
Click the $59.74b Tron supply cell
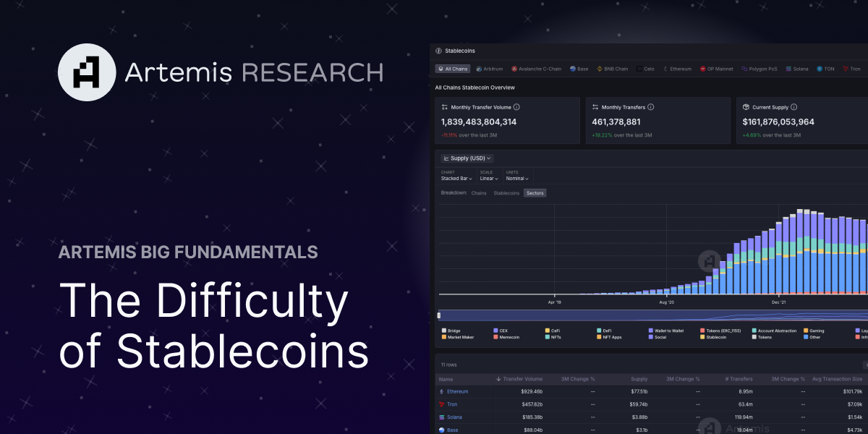pyautogui.click(x=639, y=404)
